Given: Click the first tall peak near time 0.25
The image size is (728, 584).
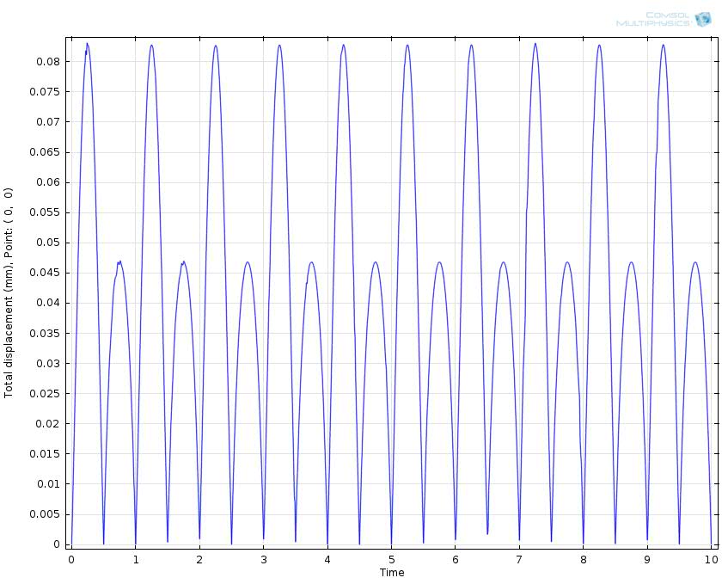Looking at the screenshot, I should (x=87, y=44).
